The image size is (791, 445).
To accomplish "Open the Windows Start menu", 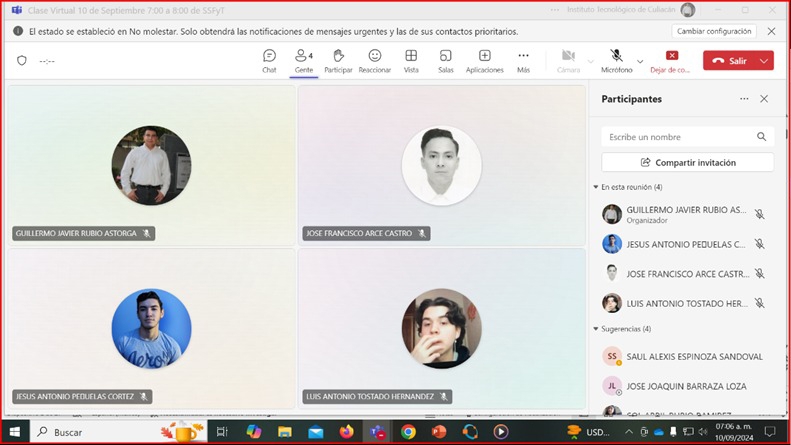I will [15, 432].
